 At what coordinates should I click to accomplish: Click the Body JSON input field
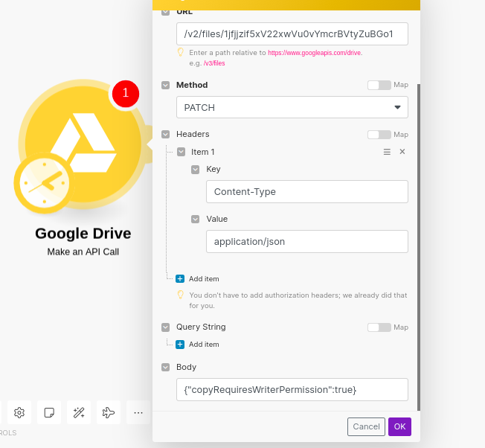[292, 389]
